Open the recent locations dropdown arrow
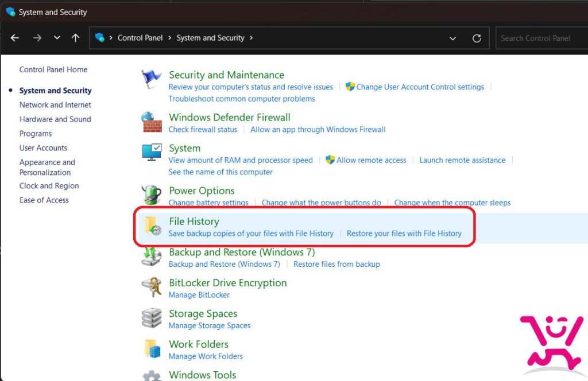Screen dimensions: 588x381 point(57,38)
